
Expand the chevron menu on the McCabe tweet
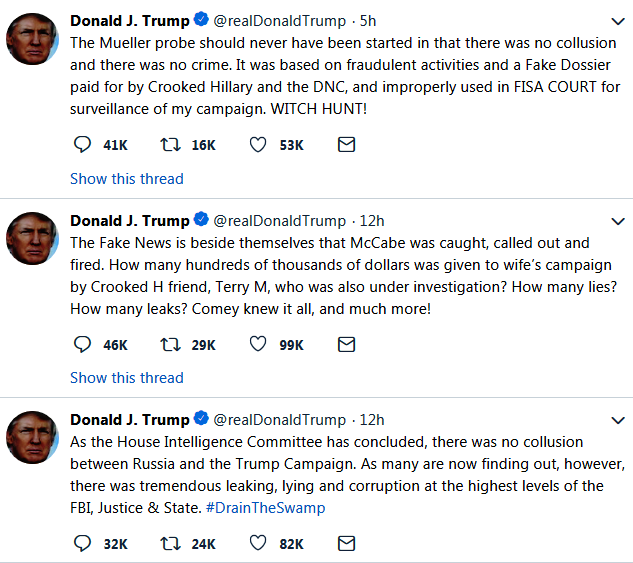[618, 221]
